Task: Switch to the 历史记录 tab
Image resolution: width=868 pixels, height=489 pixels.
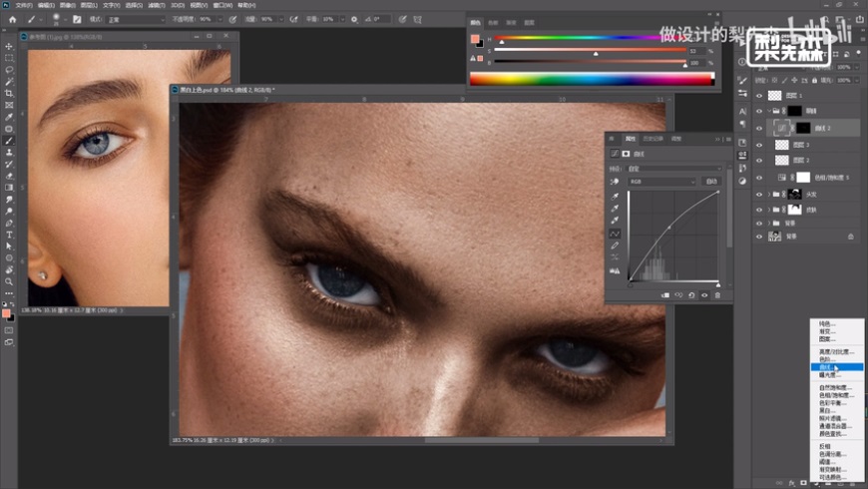Action: [651, 139]
